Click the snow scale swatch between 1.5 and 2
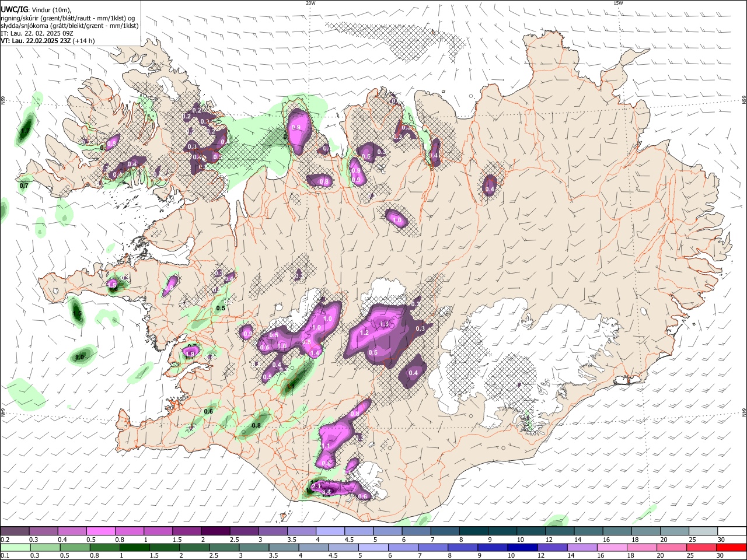The width and height of the screenshot is (747, 560). (x=186, y=531)
